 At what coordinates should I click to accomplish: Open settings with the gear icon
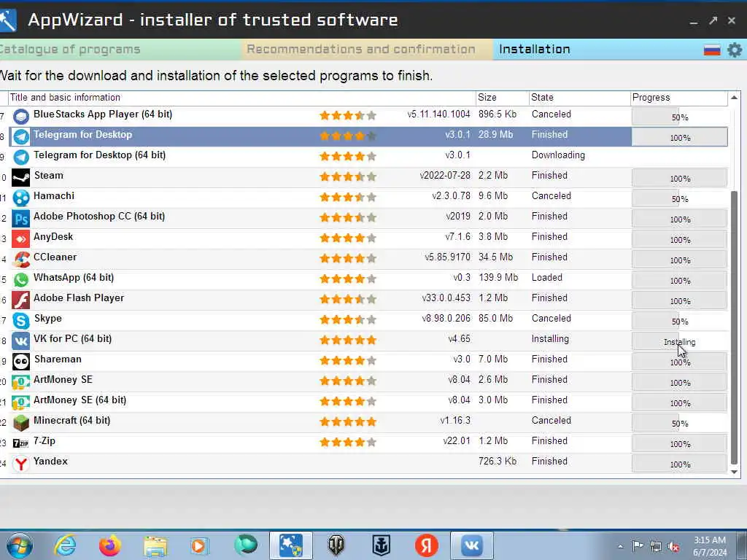coord(735,50)
